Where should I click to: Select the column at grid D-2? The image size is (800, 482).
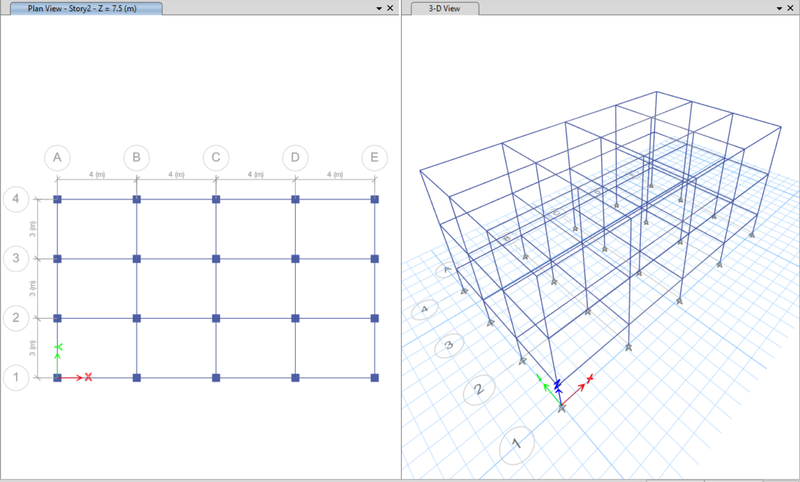click(295, 318)
